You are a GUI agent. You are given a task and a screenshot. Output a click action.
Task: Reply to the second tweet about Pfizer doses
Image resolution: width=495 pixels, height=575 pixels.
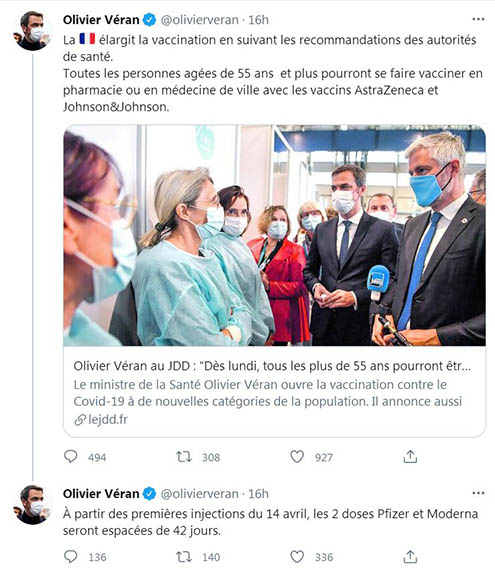[70, 557]
